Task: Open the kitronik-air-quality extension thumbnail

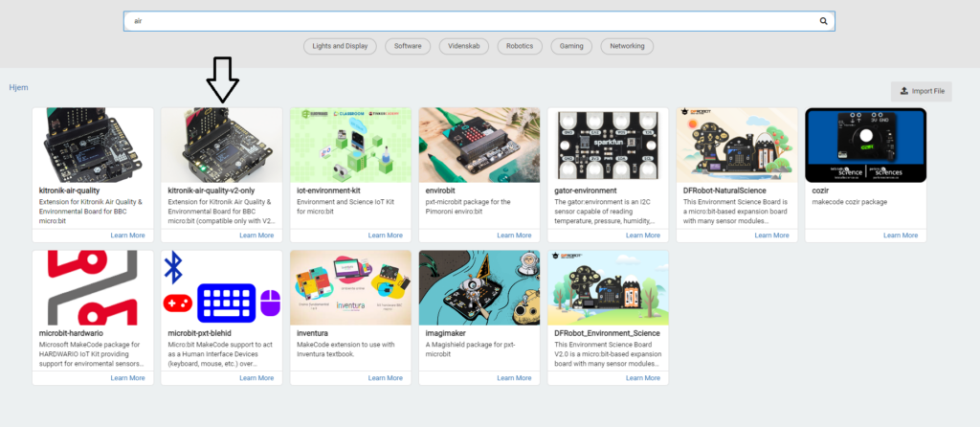Action: point(93,145)
